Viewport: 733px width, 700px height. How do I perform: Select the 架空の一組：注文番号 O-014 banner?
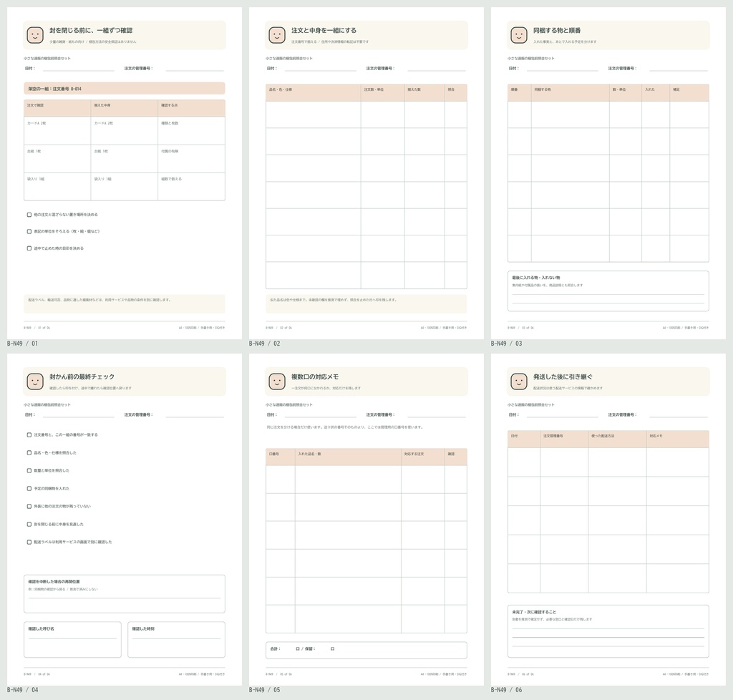(x=125, y=88)
